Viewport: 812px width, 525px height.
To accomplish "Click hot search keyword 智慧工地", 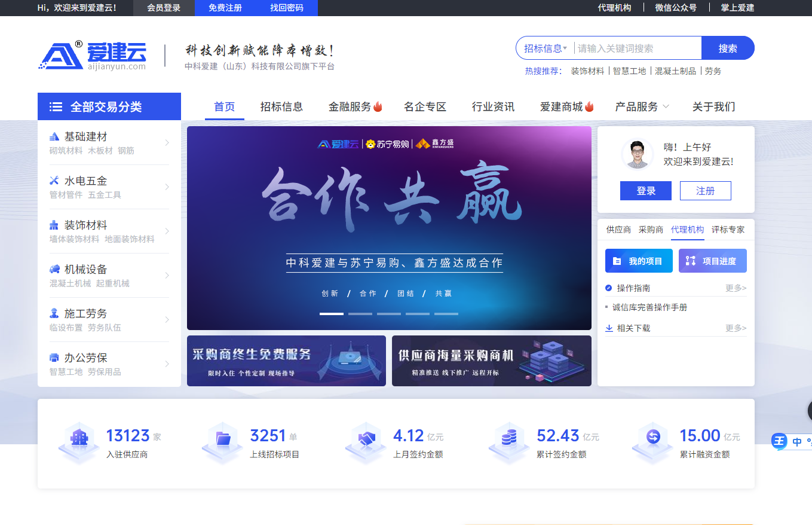I will click(x=630, y=71).
